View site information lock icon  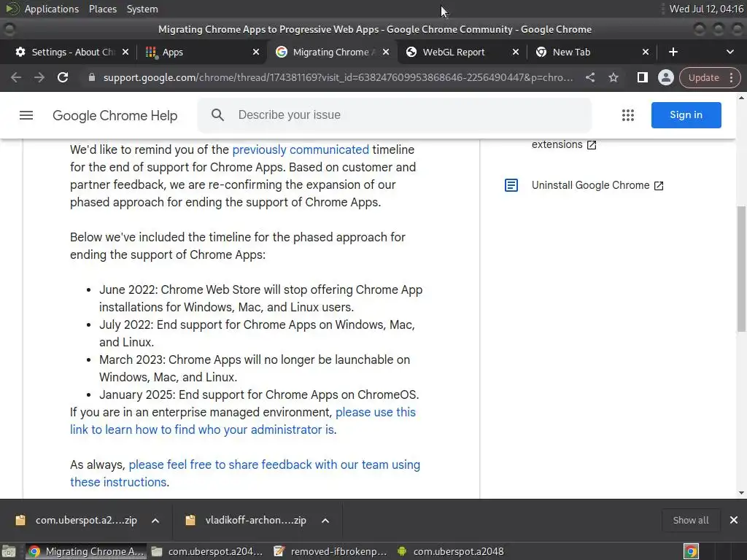[92, 77]
